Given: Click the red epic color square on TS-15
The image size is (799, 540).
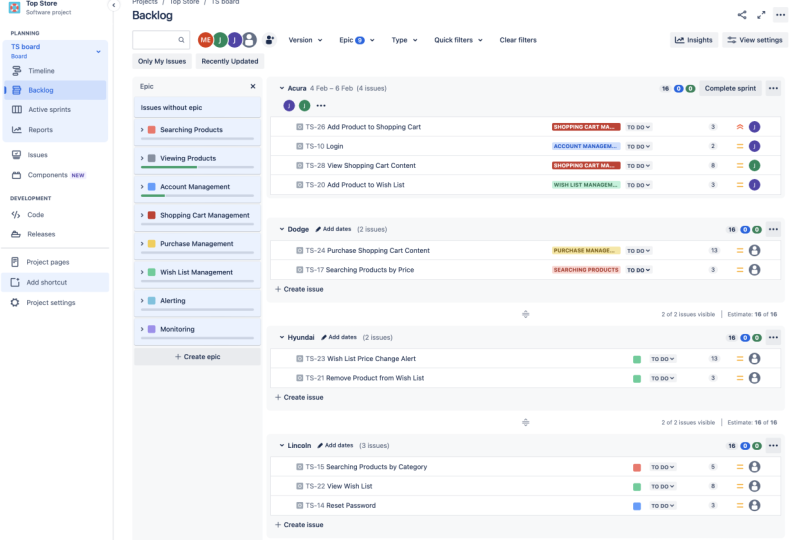Looking at the screenshot, I should (x=636, y=467).
